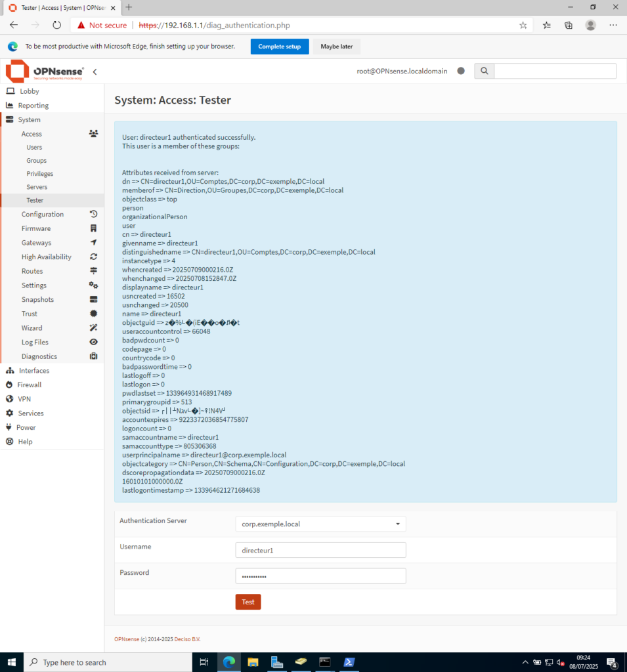
Task: Open a new browser tab
Action: coord(129,7)
